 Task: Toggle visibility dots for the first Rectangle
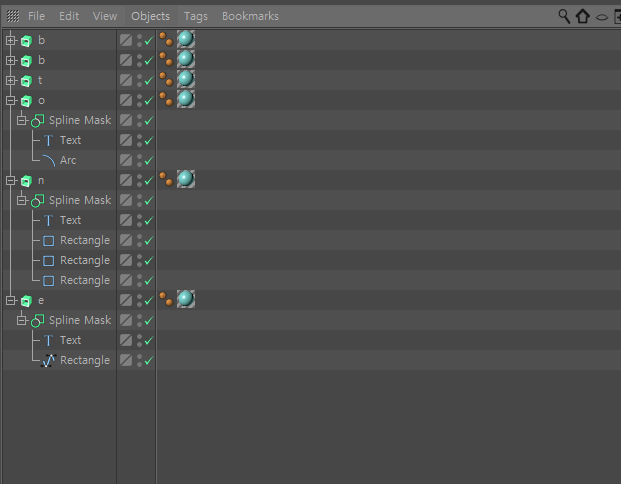(139, 240)
